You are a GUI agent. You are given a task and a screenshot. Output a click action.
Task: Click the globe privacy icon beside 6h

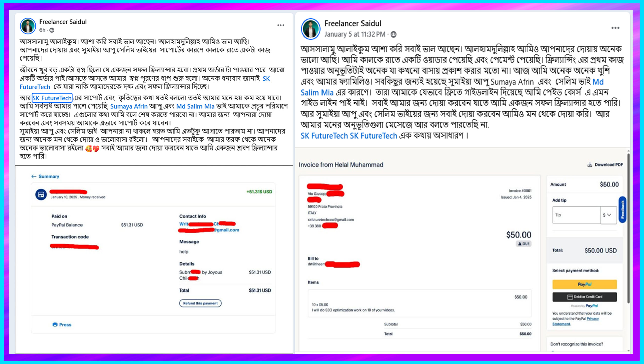52,30
